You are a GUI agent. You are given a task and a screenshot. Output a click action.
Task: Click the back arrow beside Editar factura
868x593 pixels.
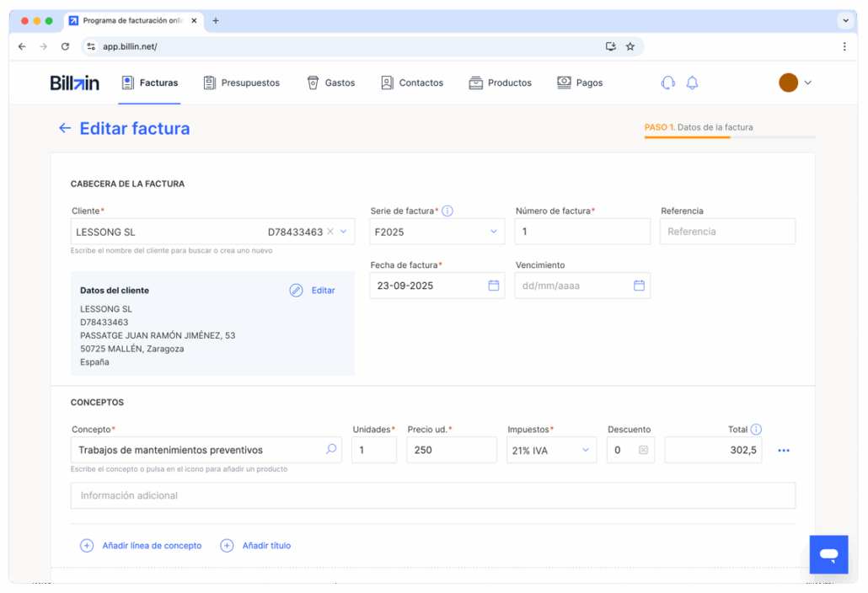point(65,129)
